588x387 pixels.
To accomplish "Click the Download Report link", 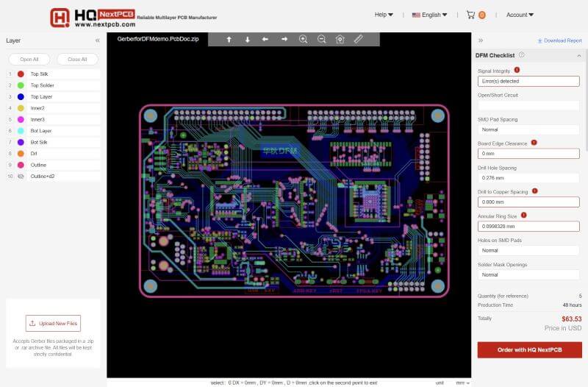I will [559, 40].
